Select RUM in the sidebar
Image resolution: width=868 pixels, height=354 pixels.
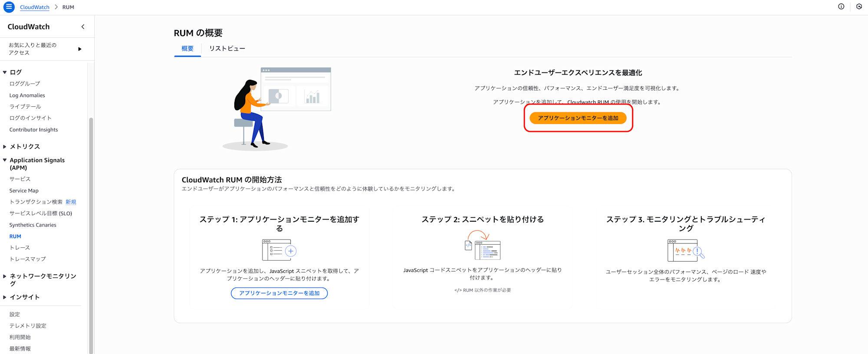[15, 236]
